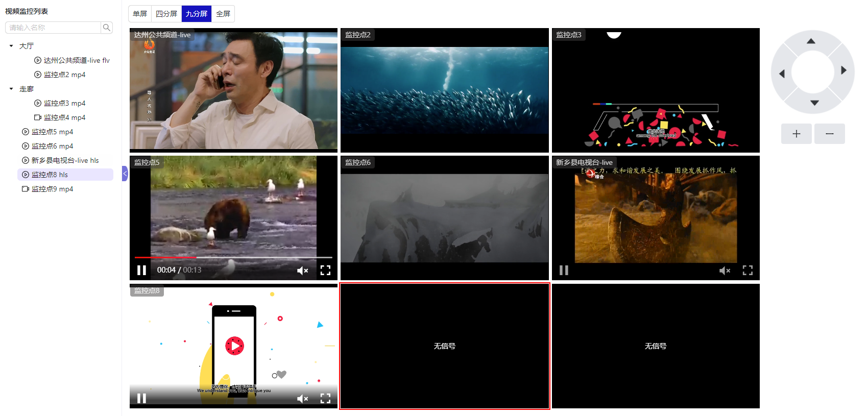
Task: Expand 监控点8 video to fullscreen
Action: 325,398
